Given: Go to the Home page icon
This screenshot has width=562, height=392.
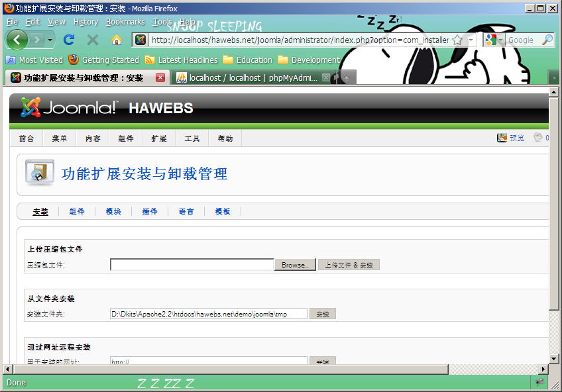Looking at the screenshot, I should 116,40.
